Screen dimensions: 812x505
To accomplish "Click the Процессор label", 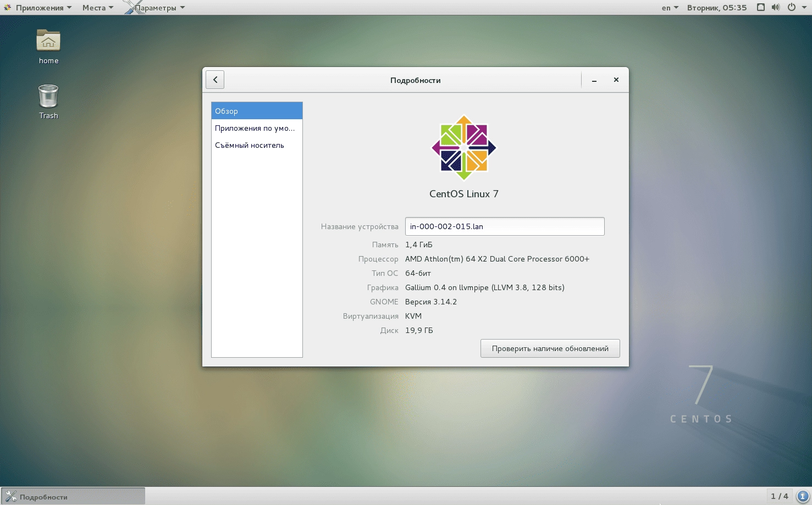I will 378,259.
